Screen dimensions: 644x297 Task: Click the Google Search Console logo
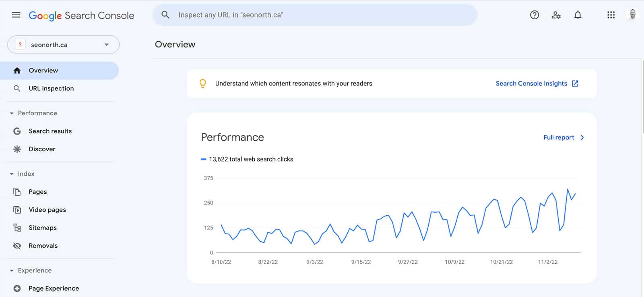pos(81,15)
